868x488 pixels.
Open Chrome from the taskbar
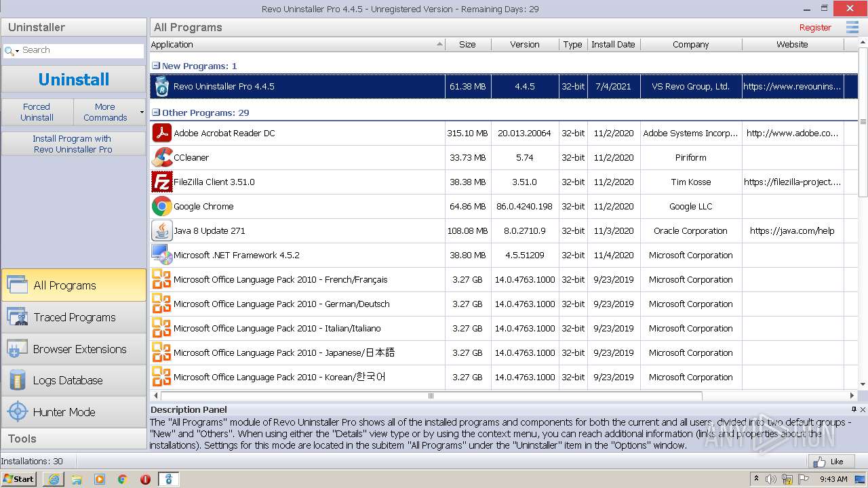[123, 479]
